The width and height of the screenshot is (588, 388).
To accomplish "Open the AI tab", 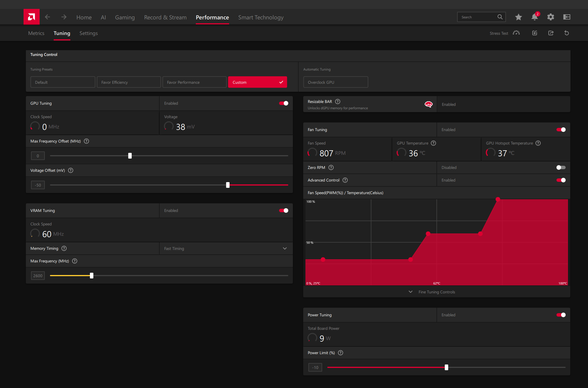I will click(103, 17).
